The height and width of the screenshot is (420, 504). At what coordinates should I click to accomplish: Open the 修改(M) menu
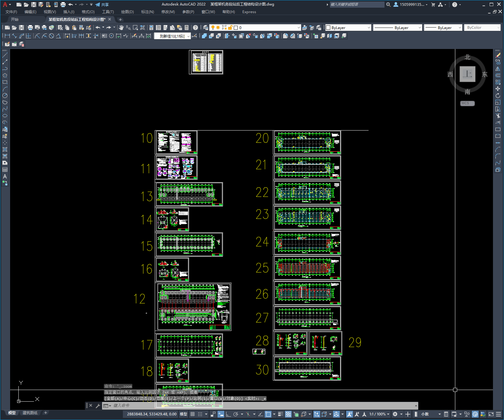click(168, 12)
